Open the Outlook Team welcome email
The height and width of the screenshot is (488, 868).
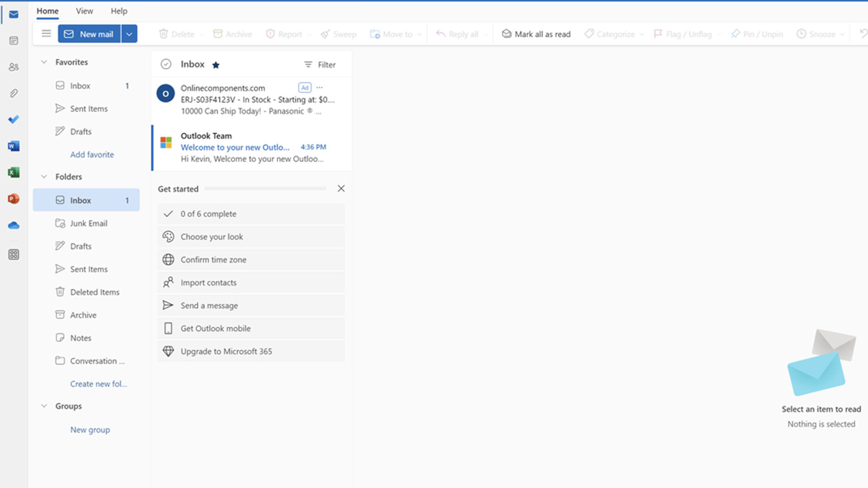coord(252,147)
